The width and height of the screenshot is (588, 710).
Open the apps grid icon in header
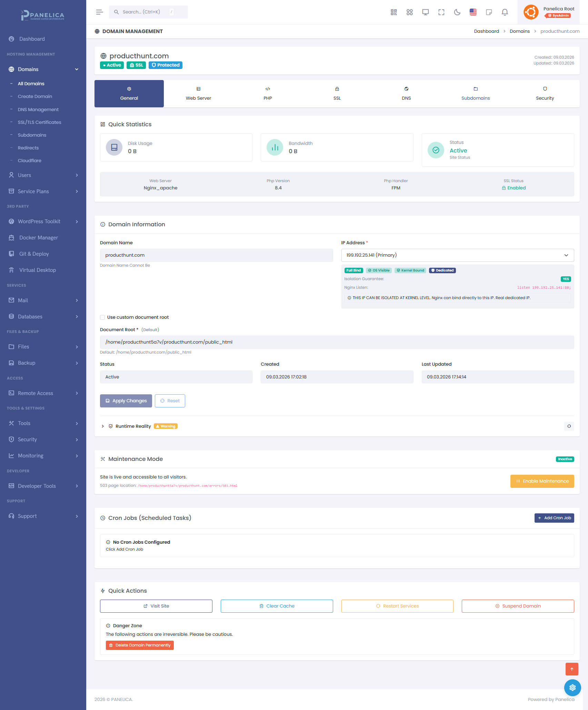pos(409,12)
